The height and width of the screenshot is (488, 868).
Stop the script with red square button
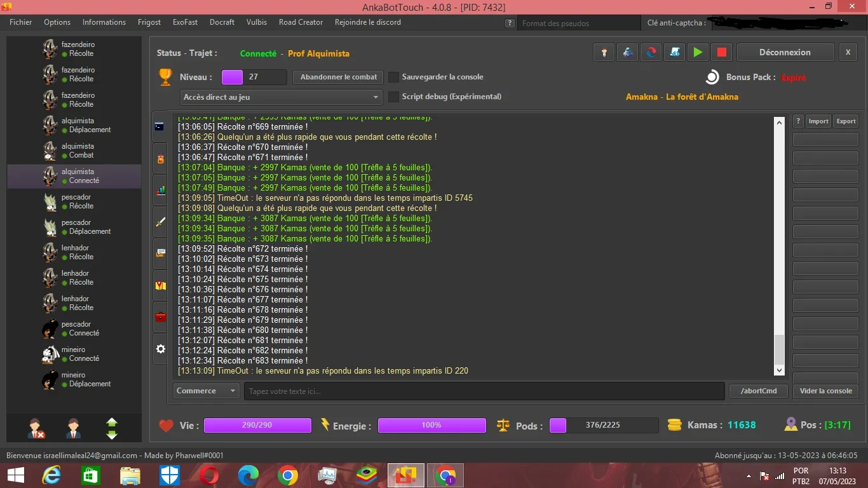click(x=721, y=52)
